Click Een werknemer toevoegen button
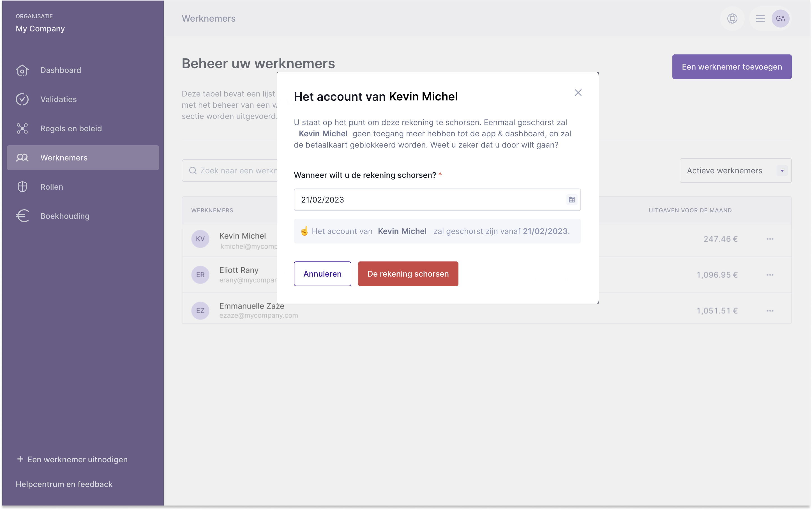This screenshot has width=812, height=510. click(732, 67)
